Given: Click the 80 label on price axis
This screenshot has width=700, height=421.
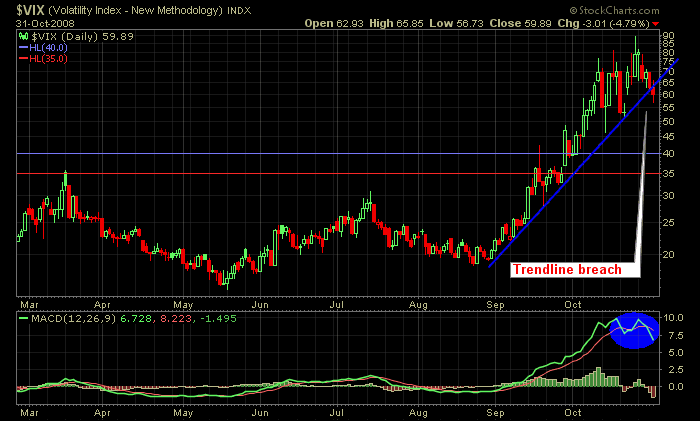Looking at the screenshot, I should (x=668, y=53).
